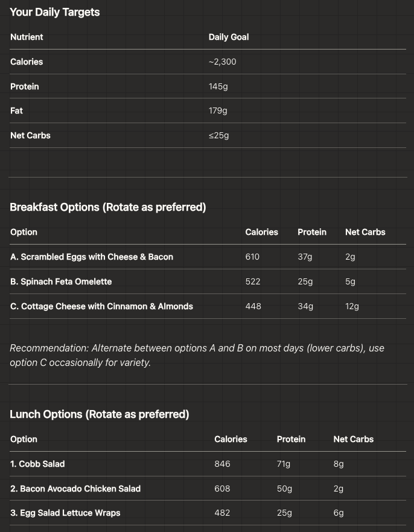This screenshot has width=414, height=532.
Task: Select the Calories row in Daily Targets
Action: pos(27,62)
